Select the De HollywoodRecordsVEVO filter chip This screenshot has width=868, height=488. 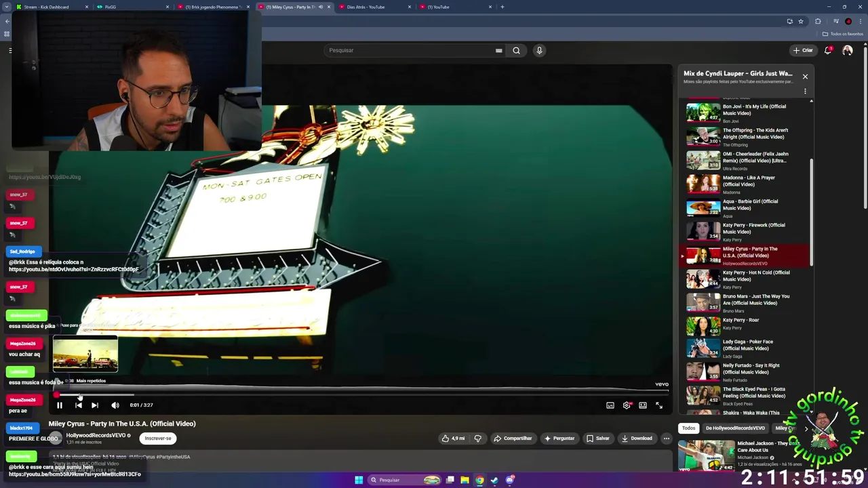point(735,428)
